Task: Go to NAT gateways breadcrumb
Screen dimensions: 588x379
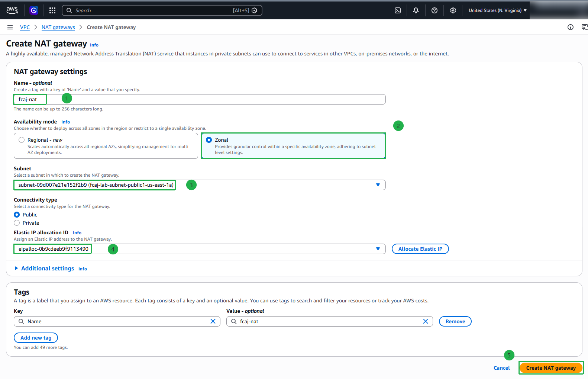Action: tap(58, 27)
